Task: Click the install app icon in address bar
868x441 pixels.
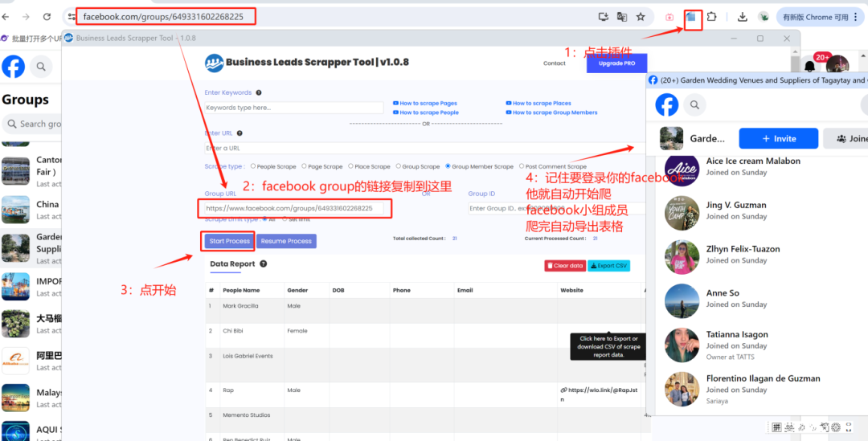Action: [604, 17]
